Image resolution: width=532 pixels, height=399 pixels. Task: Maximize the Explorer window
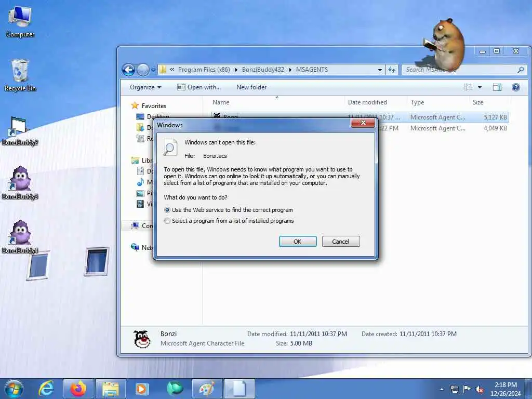[497, 51]
